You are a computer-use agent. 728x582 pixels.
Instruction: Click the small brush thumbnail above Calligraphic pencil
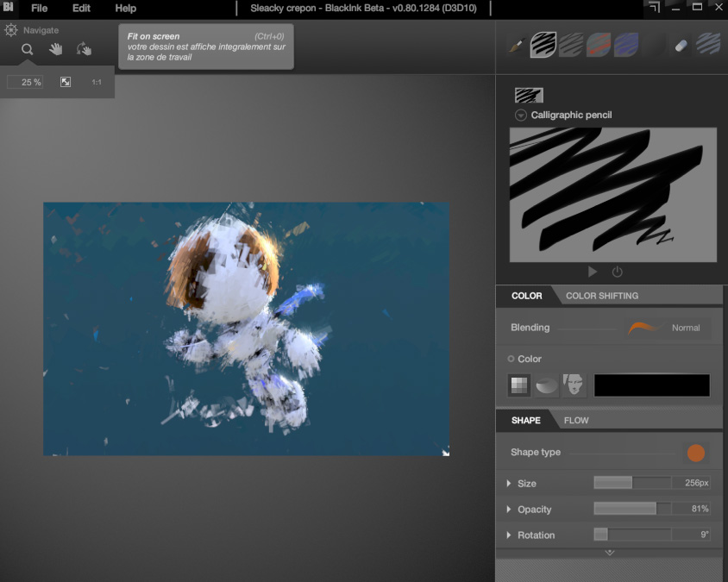point(529,95)
